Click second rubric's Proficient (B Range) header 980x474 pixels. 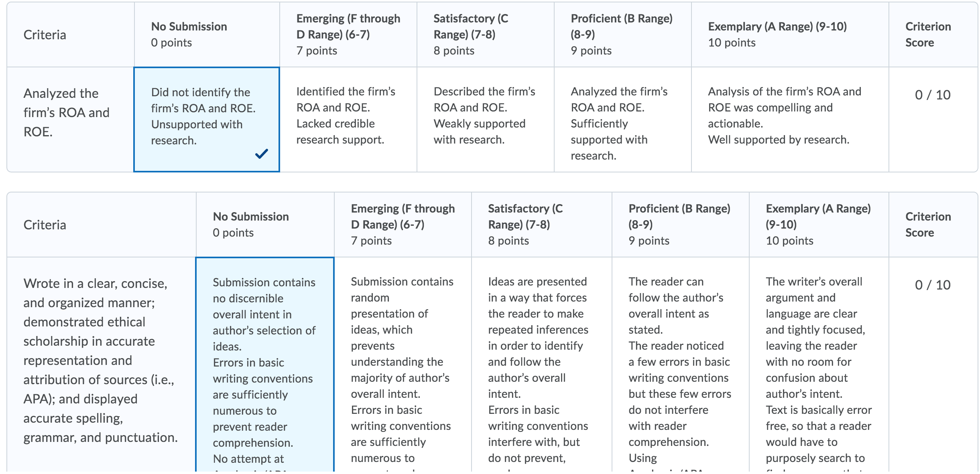[681, 225]
